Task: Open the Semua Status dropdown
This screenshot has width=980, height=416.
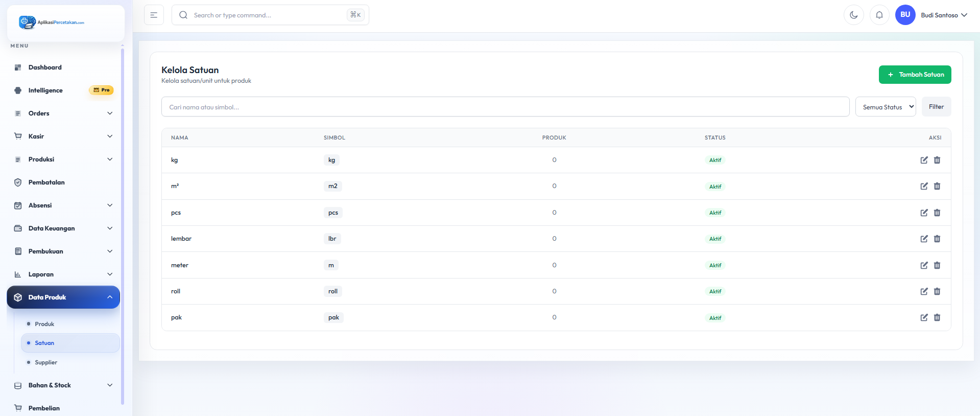Action: pyautogui.click(x=886, y=107)
